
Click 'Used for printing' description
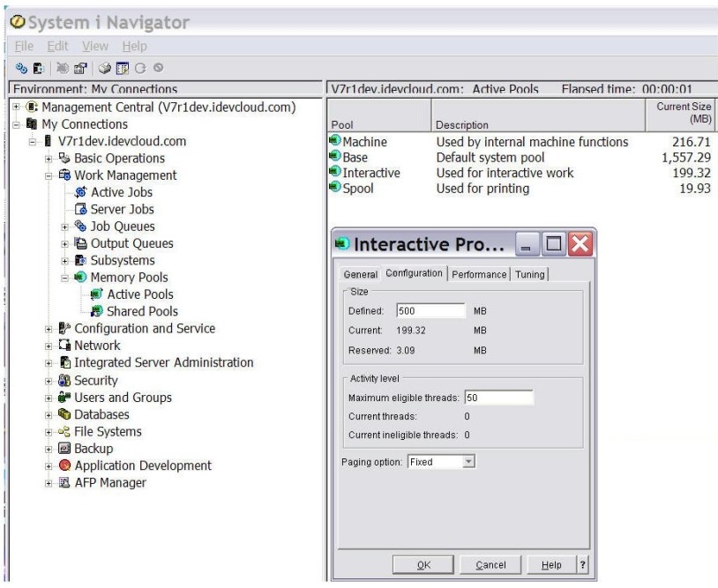pyautogui.click(x=482, y=189)
